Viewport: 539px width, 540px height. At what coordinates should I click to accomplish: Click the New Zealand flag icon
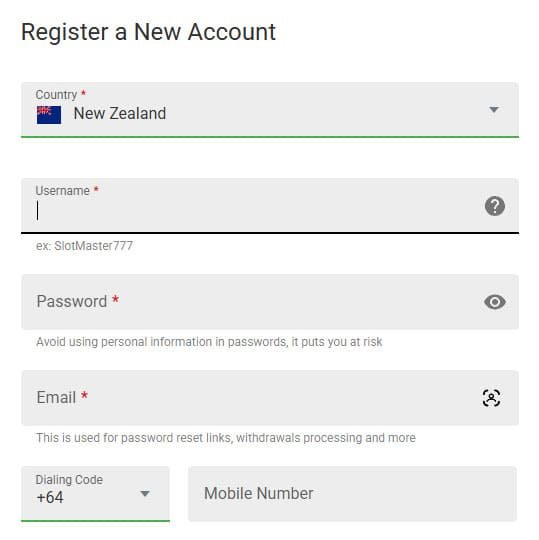pos(49,115)
